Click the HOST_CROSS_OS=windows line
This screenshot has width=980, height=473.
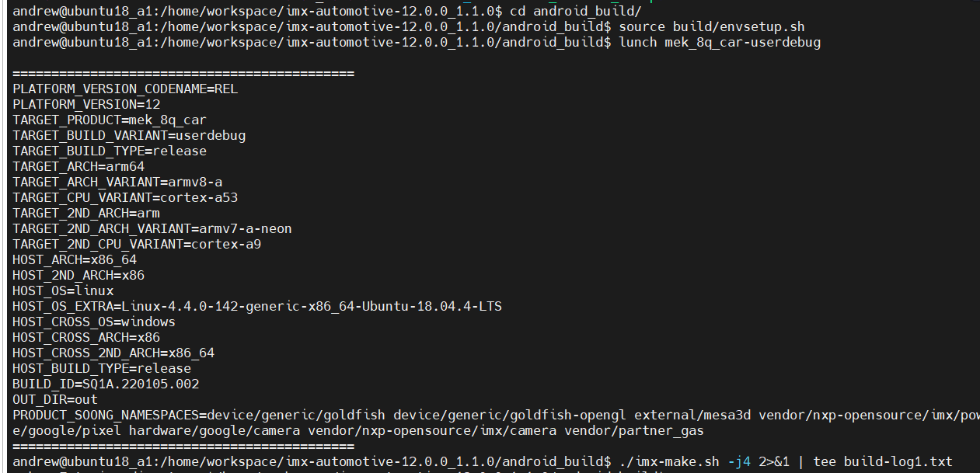(94, 322)
